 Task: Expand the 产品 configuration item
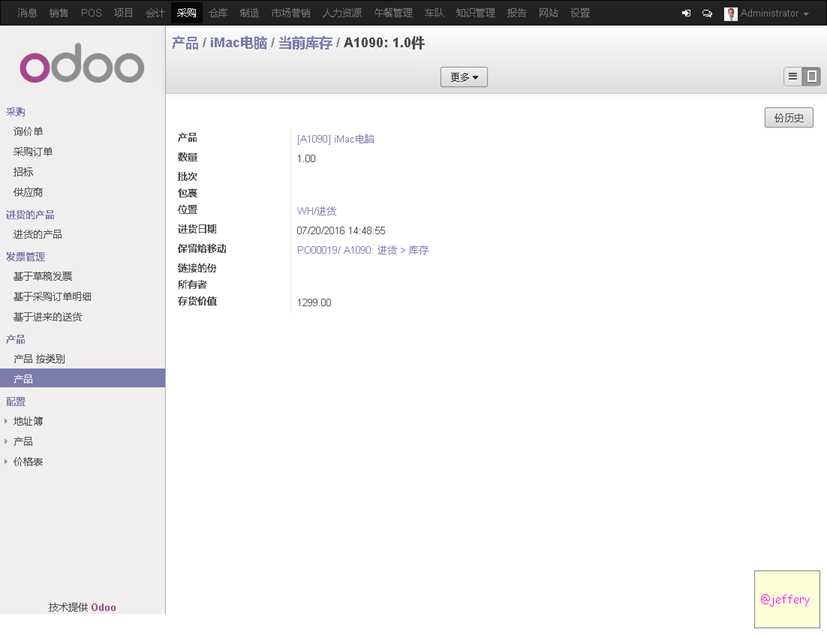pos(23,441)
